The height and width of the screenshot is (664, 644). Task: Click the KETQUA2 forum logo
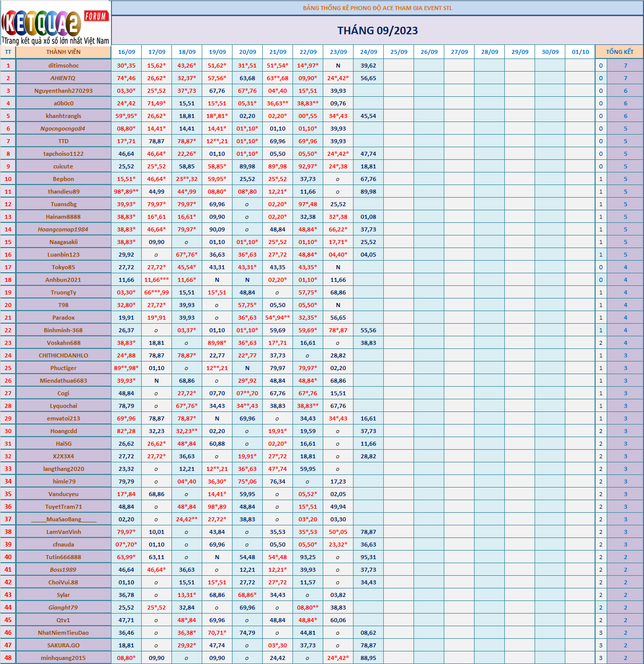tap(55, 23)
